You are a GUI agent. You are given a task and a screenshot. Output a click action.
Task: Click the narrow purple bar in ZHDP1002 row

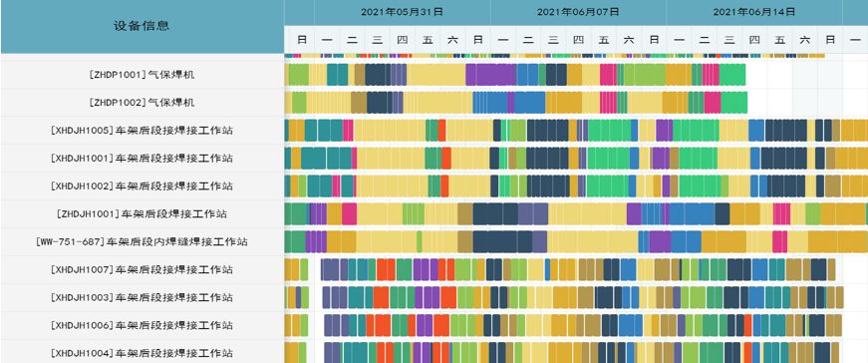pyautogui.click(x=511, y=103)
